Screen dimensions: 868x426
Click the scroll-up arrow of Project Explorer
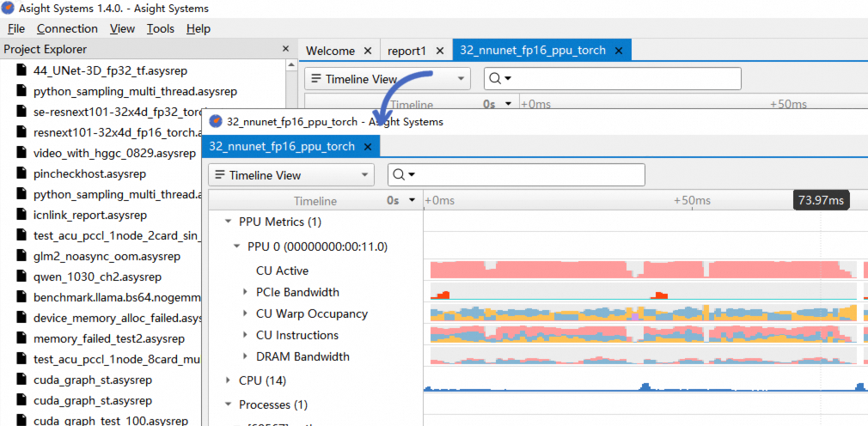(291, 66)
